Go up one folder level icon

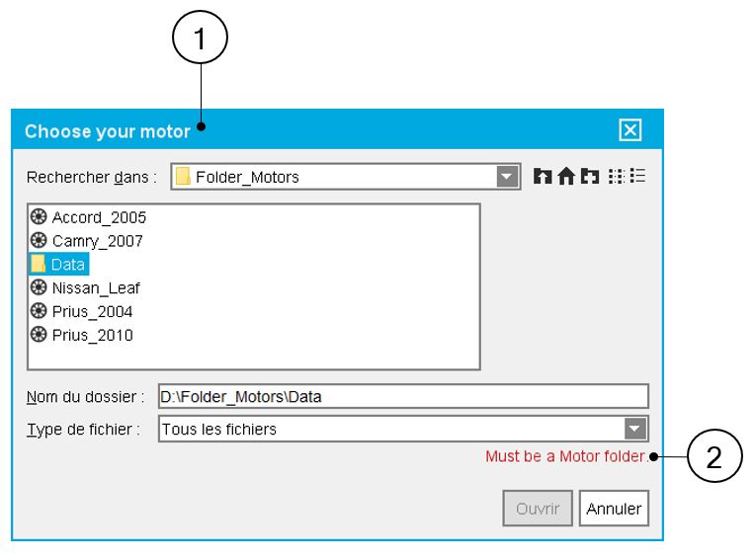(x=543, y=177)
